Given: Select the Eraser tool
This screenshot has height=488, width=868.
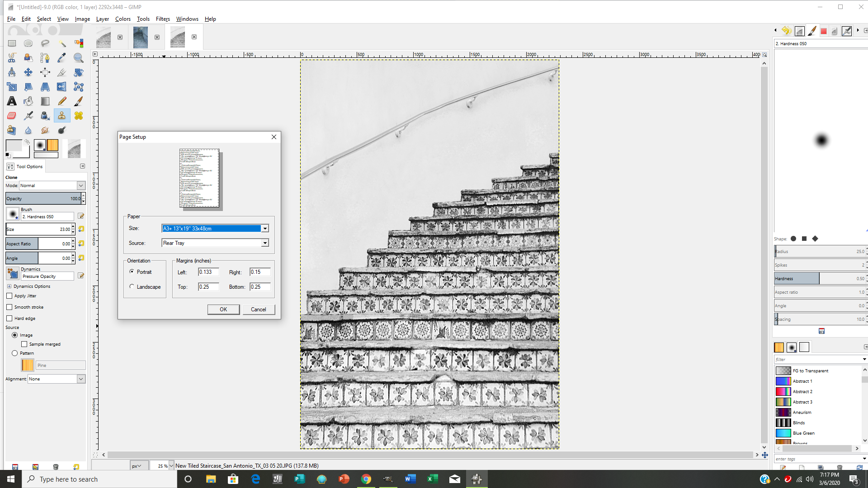Looking at the screenshot, I should (x=12, y=116).
